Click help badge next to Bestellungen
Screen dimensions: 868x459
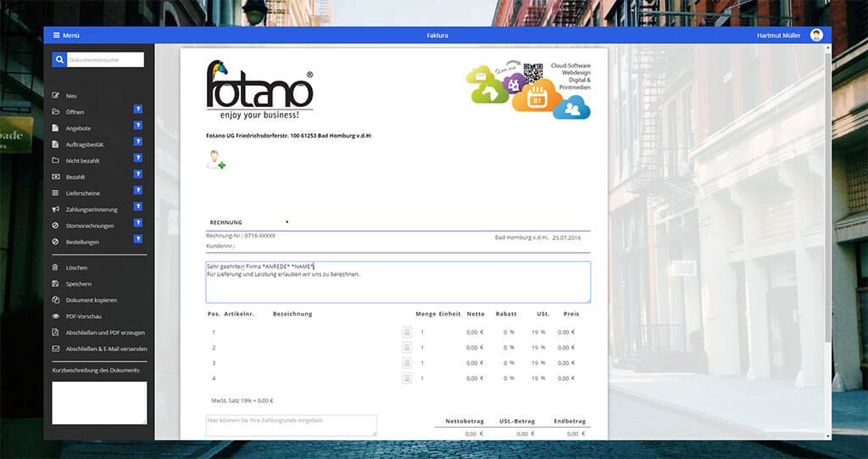138,239
